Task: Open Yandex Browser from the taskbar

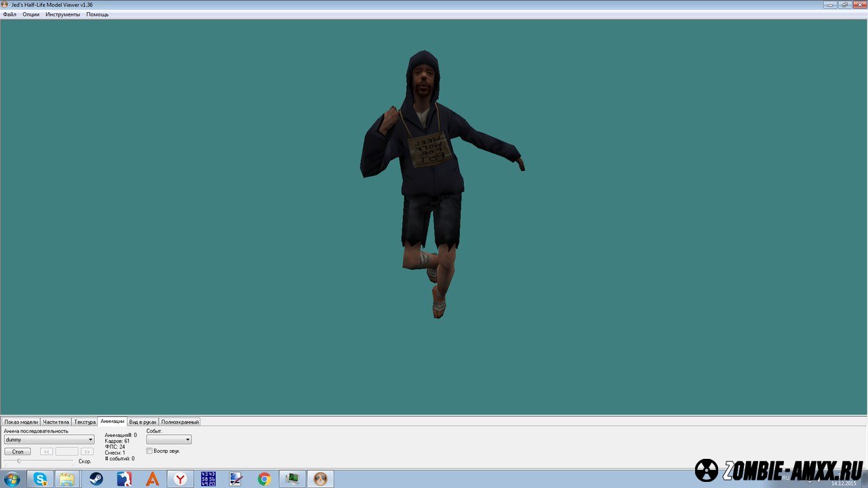Action: point(180,479)
